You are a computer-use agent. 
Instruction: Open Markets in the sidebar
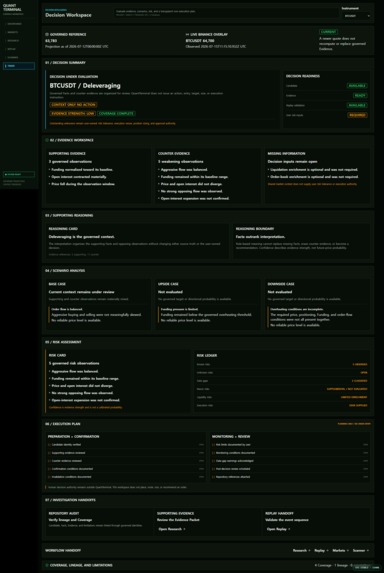(x=19, y=32)
